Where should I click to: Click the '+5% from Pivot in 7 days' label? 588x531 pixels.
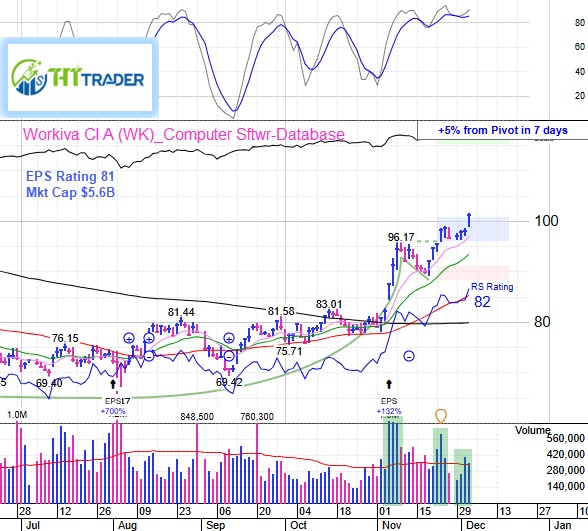pyautogui.click(x=502, y=130)
